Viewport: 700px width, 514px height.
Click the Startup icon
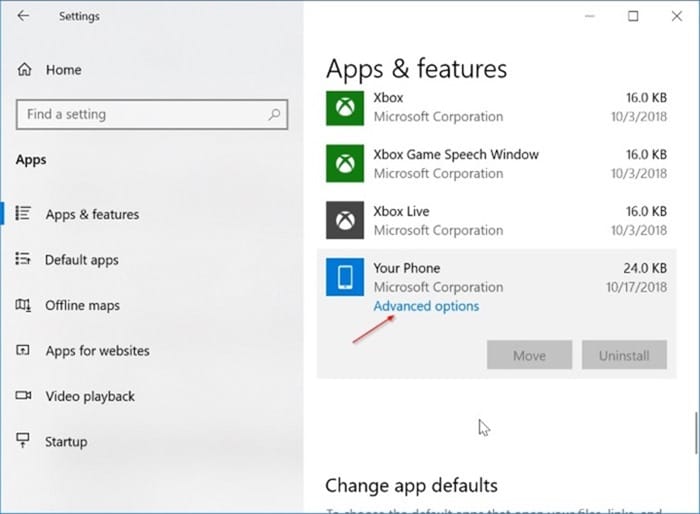[23, 440]
